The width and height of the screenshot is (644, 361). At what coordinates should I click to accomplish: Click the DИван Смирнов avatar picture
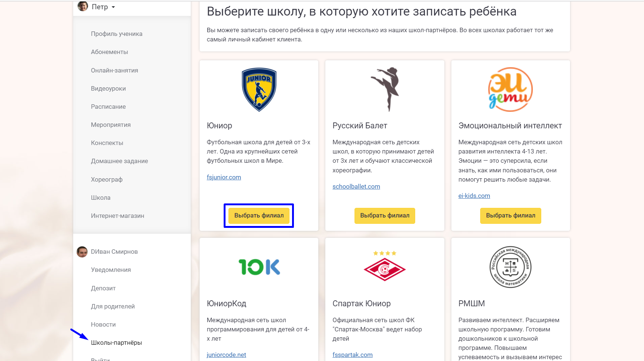pos(82,252)
